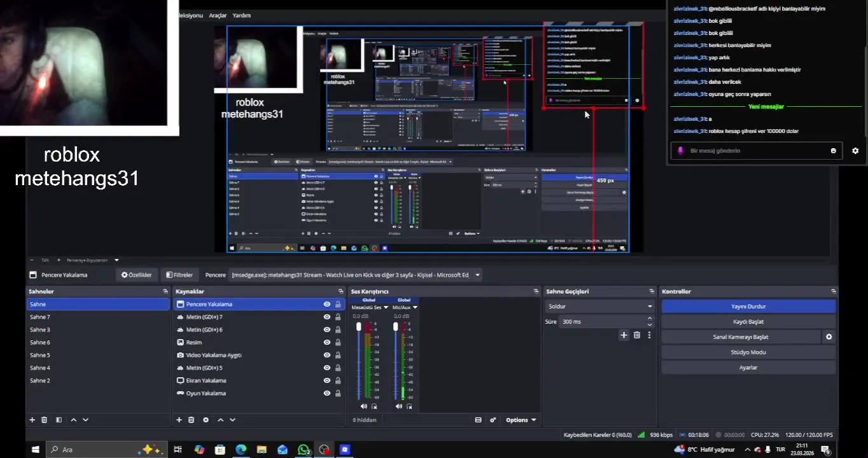Add a scene transition with plus icon
This screenshot has height=458, width=868.
pyautogui.click(x=624, y=335)
